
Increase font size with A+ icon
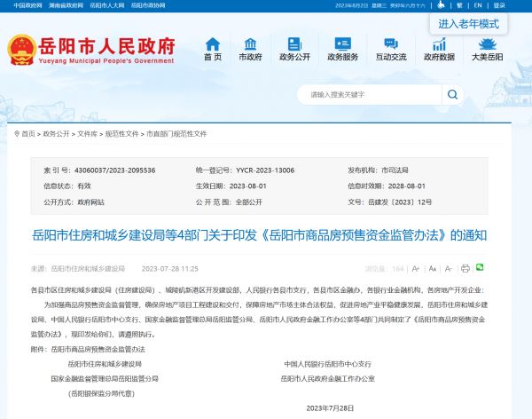point(416,269)
